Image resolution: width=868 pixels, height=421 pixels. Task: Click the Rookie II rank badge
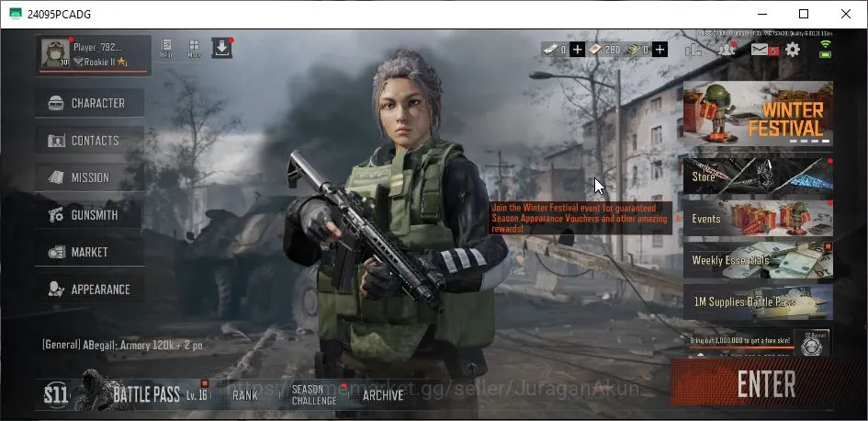point(100,62)
